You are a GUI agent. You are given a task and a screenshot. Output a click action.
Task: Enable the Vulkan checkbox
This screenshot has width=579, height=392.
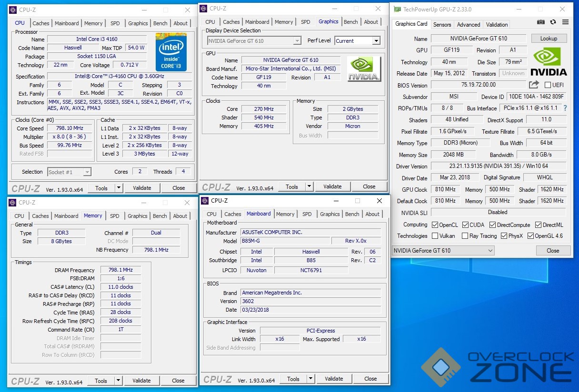pyautogui.click(x=435, y=236)
